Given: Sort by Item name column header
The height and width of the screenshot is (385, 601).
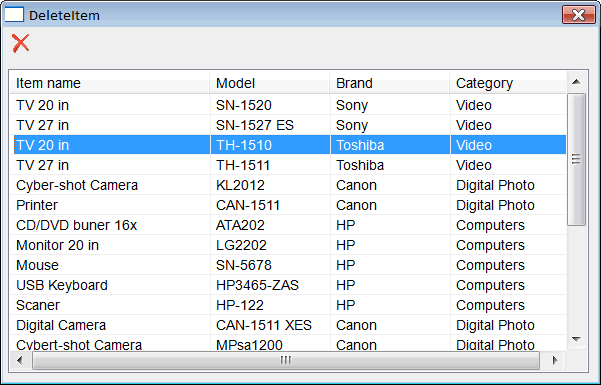Looking at the screenshot, I should click(x=110, y=83).
